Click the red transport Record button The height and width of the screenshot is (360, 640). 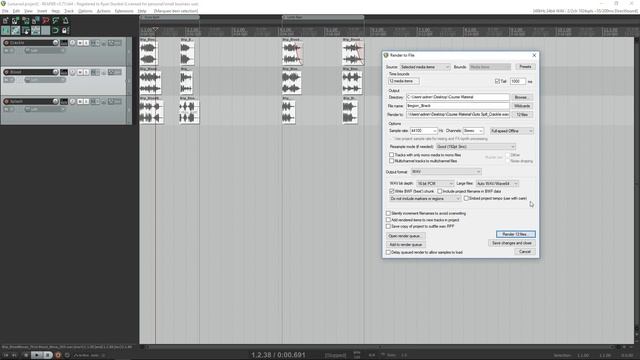[58, 355]
